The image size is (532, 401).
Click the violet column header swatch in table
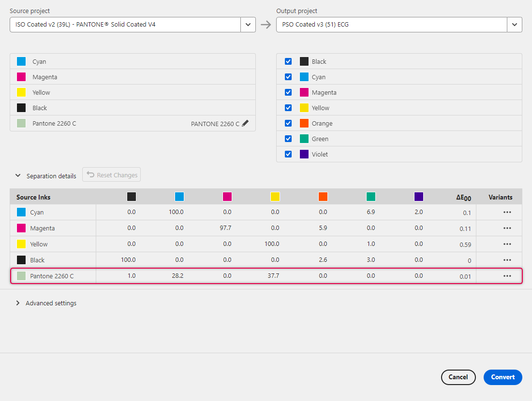click(x=419, y=197)
